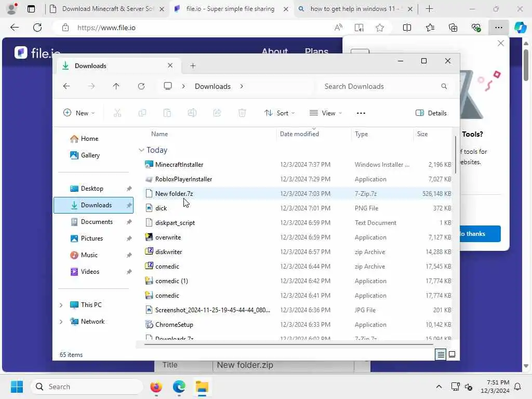This screenshot has height=399, width=532.
Task: Click the Share icon in Explorer toolbar
Action: pos(217,113)
